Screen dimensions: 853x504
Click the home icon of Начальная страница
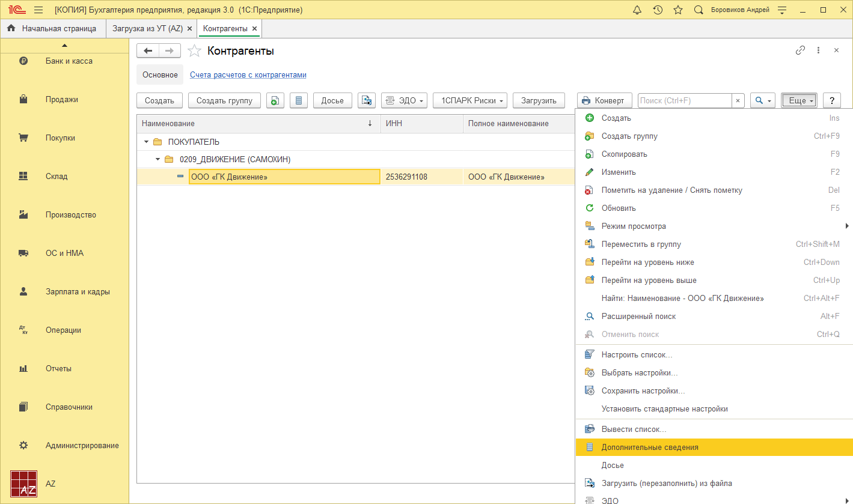pyautogui.click(x=11, y=28)
